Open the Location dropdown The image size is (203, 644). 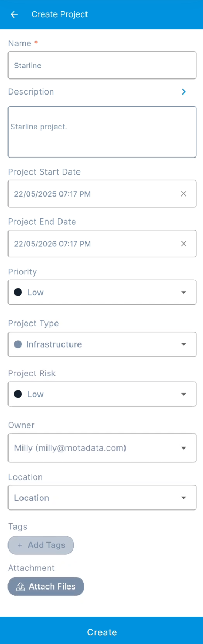[102, 498]
